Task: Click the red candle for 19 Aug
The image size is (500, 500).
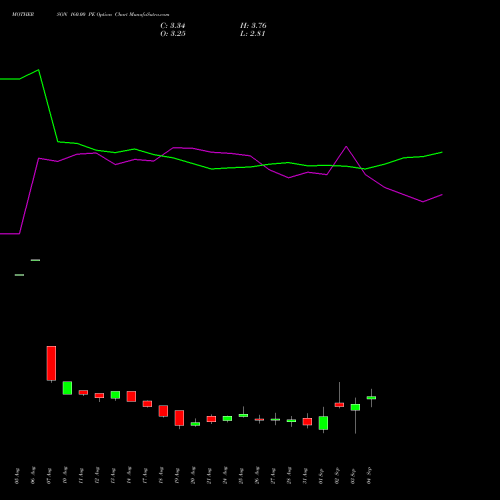Action: [x=179, y=418]
